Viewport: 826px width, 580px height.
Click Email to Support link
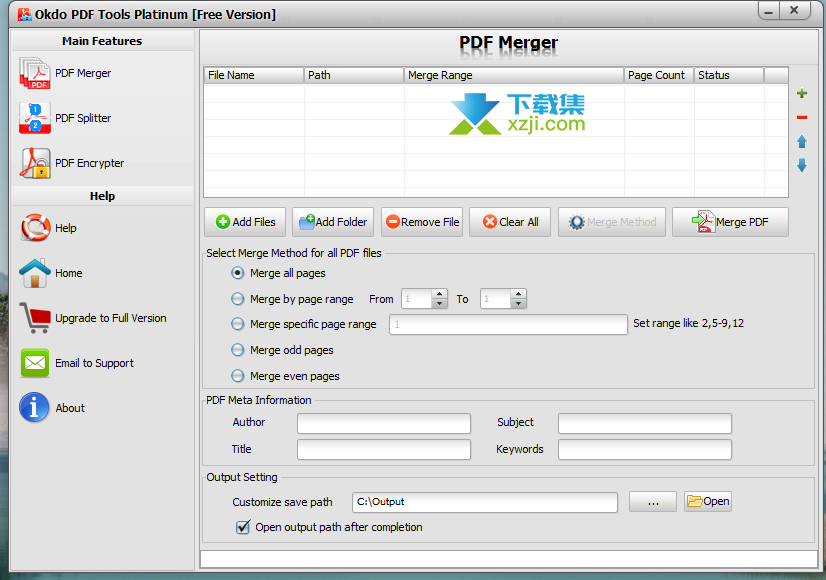point(94,363)
